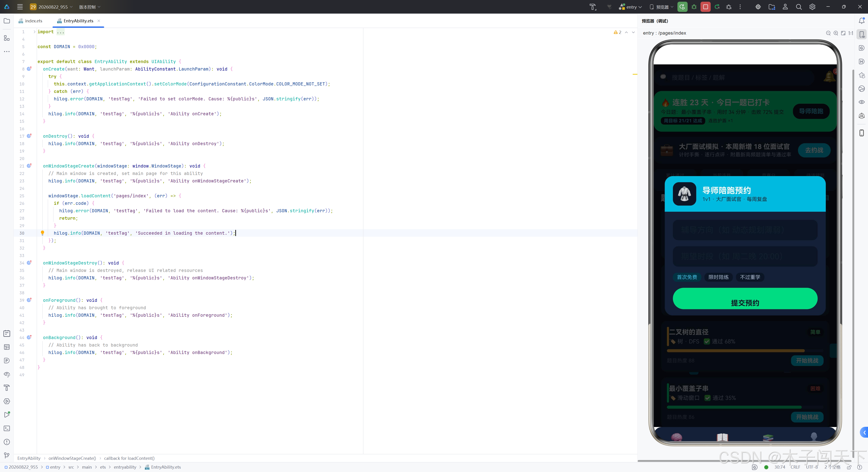This screenshot has height=472, width=868.
Task: Open the main hamburger menu
Action: [x=20, y=7]
